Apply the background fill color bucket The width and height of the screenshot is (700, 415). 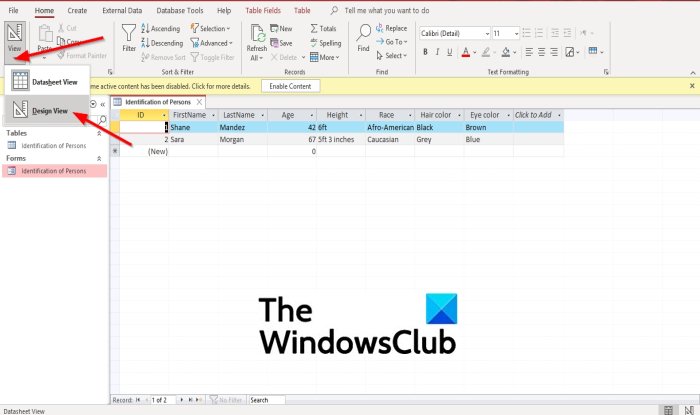[x=506, y=52]
